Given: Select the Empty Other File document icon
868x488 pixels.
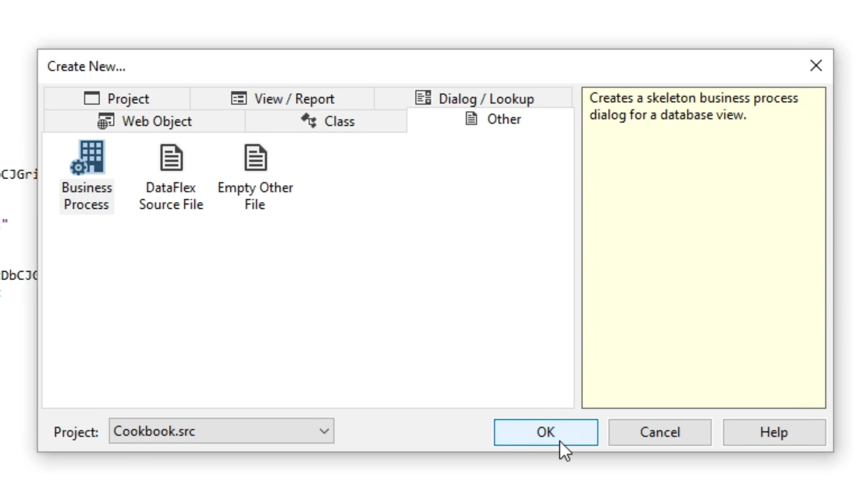Looking at the screenshot, I should click(x=255, y=157).
